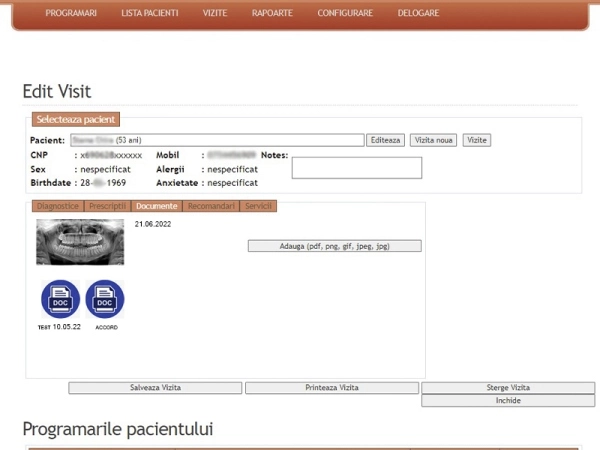Click the Sex value nespecificat
The width and height of the screenshot is (600, 450).
coord(105,169)
